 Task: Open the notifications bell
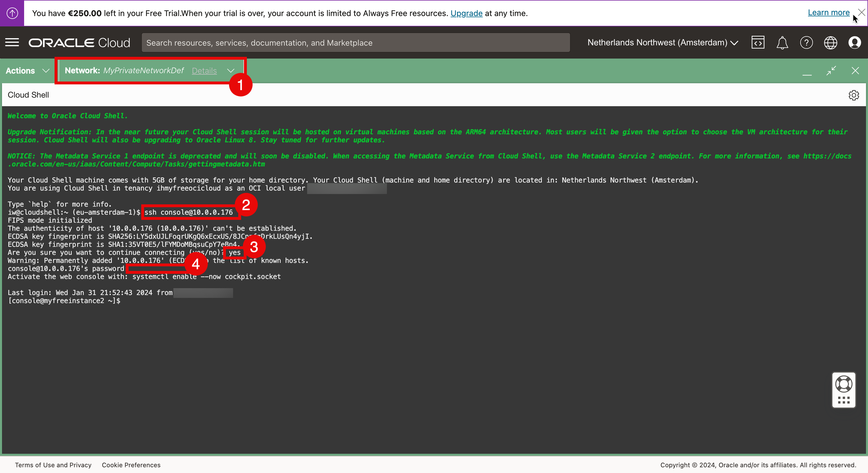click(782, 42)
